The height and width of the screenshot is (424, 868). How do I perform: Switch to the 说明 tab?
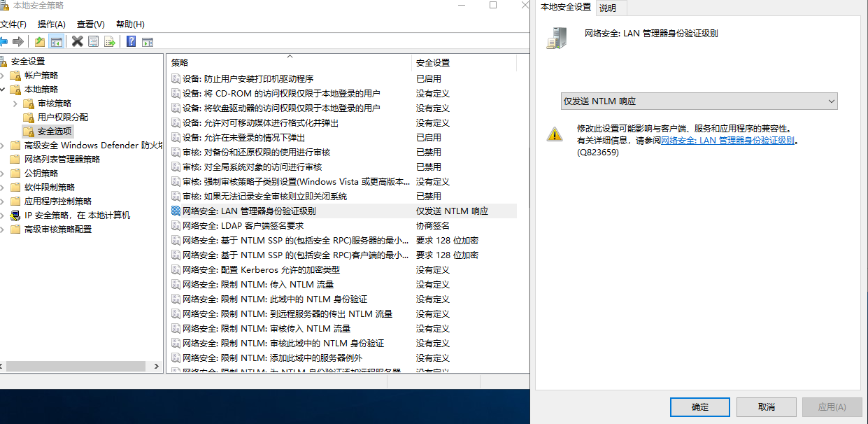coord(608,8)
